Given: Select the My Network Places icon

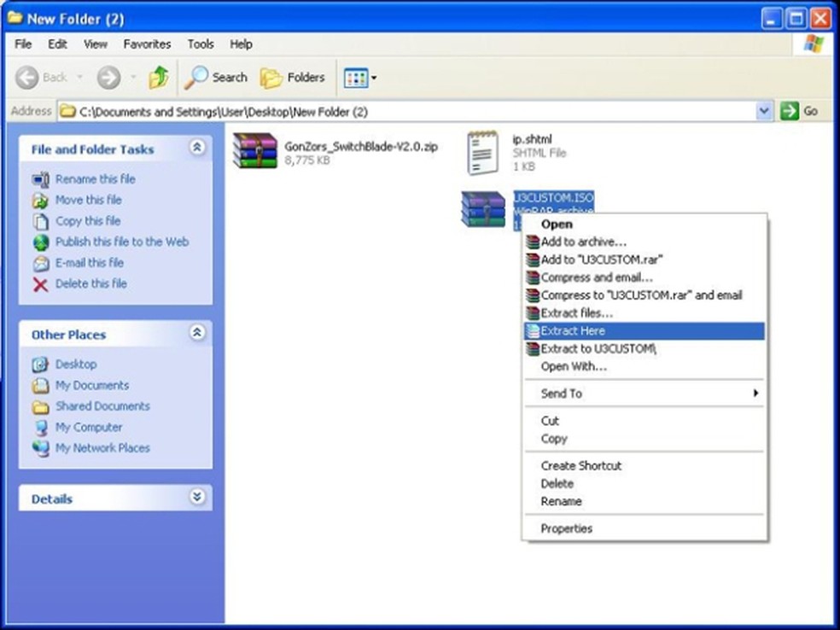Looking at the screenshot, I should pyautogui.click(x=40, y=448).
